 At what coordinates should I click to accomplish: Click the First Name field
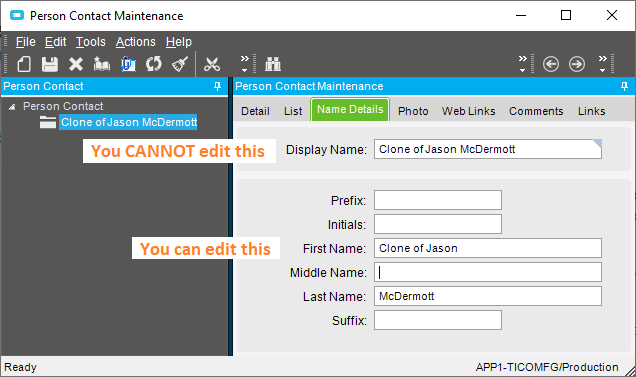tap(488, 248)
